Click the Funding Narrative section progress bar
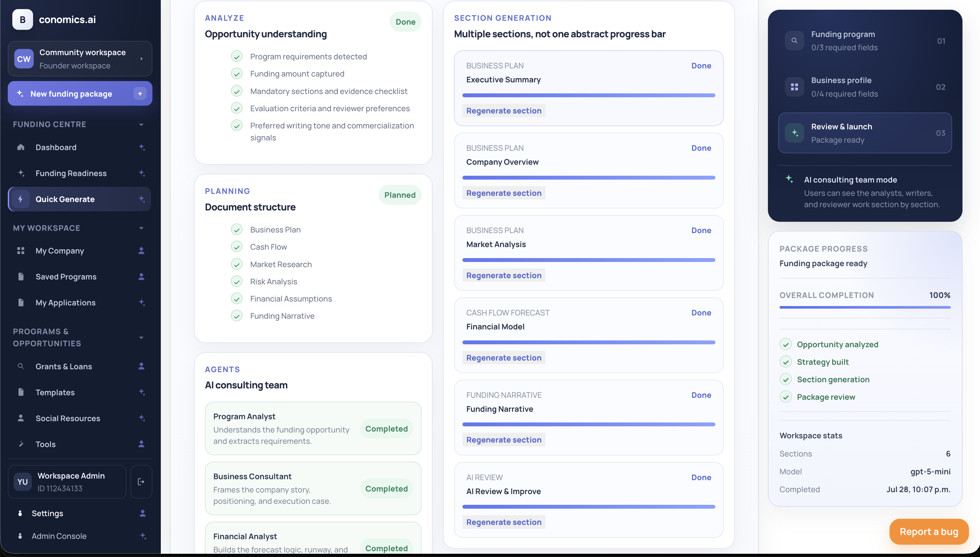Image resolution: width=980 pixels, height=557 pixels. point(589,424)
